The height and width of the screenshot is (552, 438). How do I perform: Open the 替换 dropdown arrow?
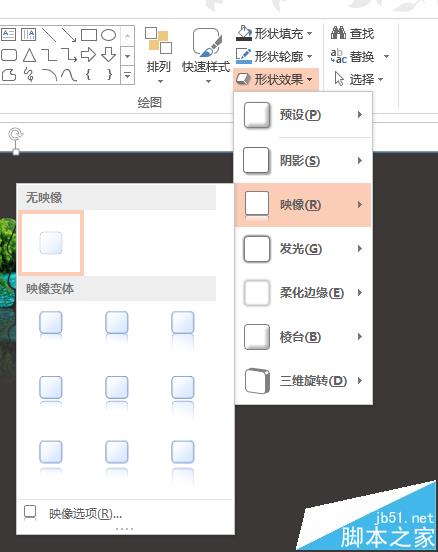(x=386, y=56)
